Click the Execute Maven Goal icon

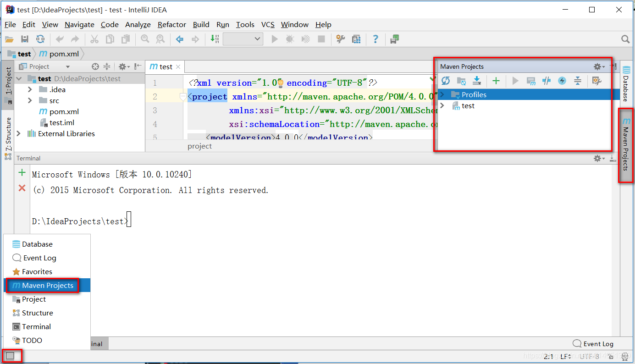(531, 81)
